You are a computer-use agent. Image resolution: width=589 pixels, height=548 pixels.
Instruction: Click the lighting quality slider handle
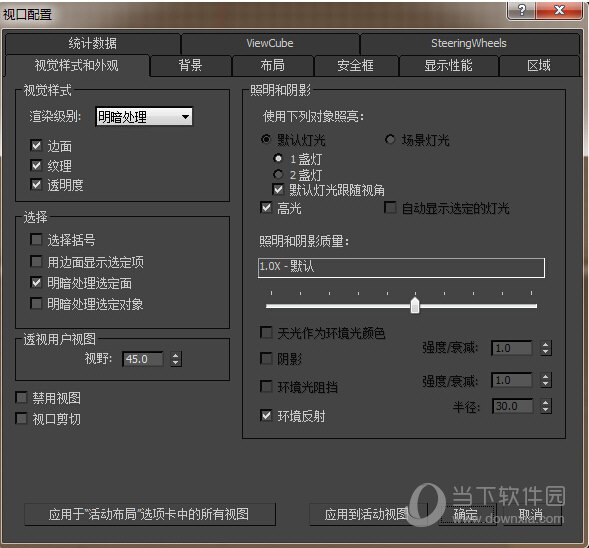415,305
